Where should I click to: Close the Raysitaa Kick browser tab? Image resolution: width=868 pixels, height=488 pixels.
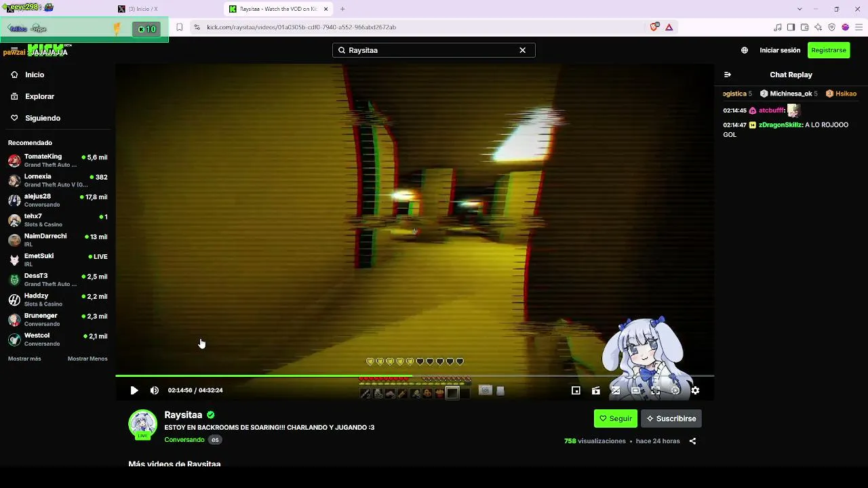pyautogui.click(x=326, y=9)
